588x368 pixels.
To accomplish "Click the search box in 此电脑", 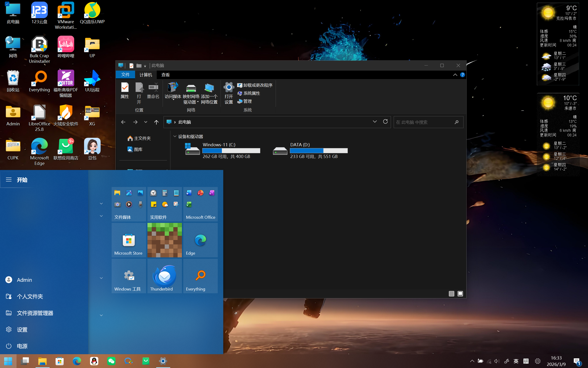I will pos(428,122).
